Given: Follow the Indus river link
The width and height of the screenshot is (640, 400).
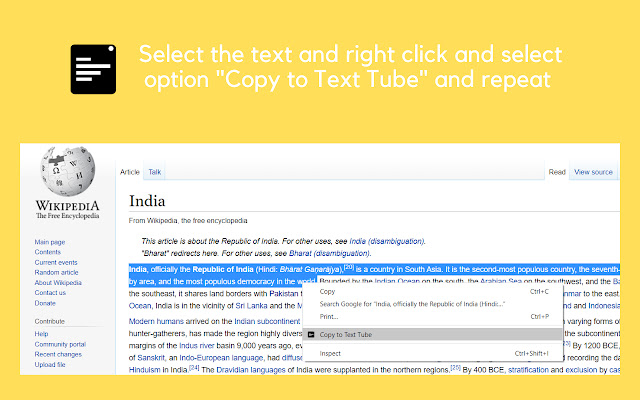Looking at the screenshot, I should (x=197, y=346).
